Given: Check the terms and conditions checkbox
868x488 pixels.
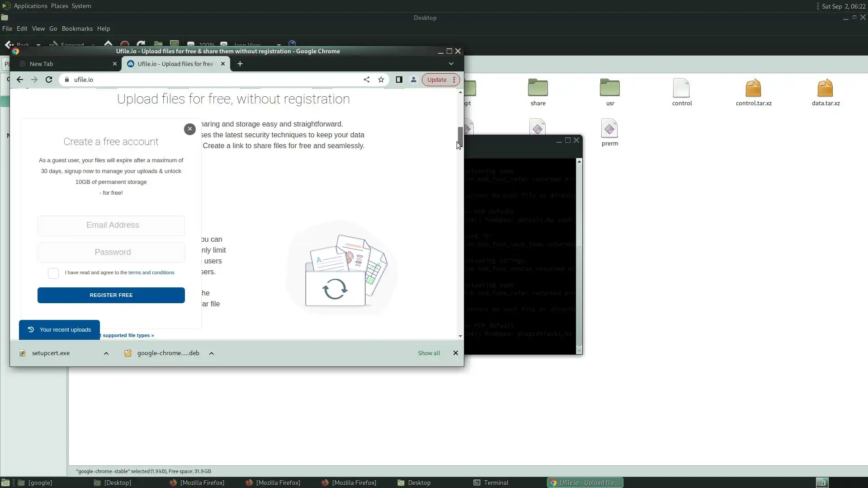Looking at the screenshot, I should tap(53, 273).
